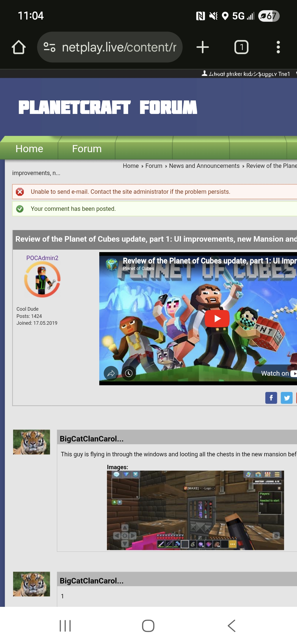Viewport: 297px width, 644px height.
Task: Open a new tab with plus icon
Action: (x=203, y=47)
